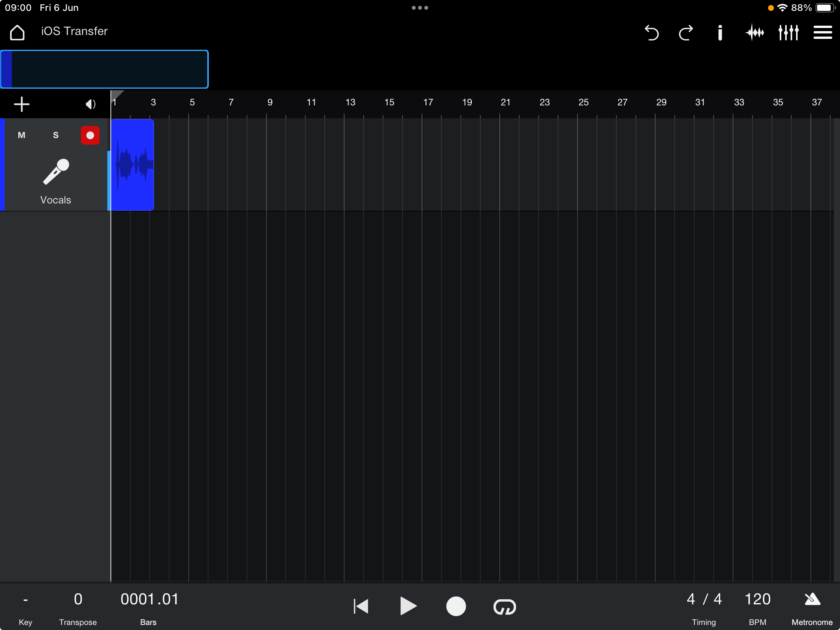Select the blue audio clip on Vocals

pyautogui.click(x=132, y=165)
